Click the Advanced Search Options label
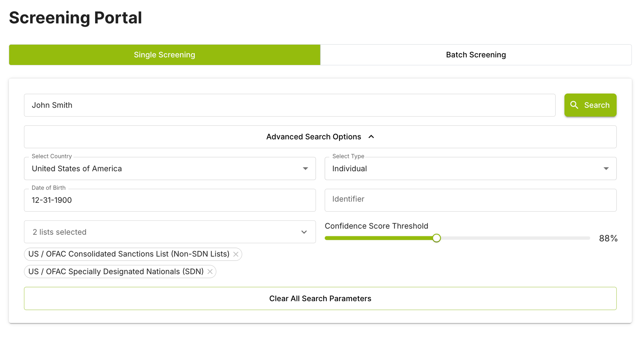This screenshot has width=644, height=337. (x=314, y=137)
